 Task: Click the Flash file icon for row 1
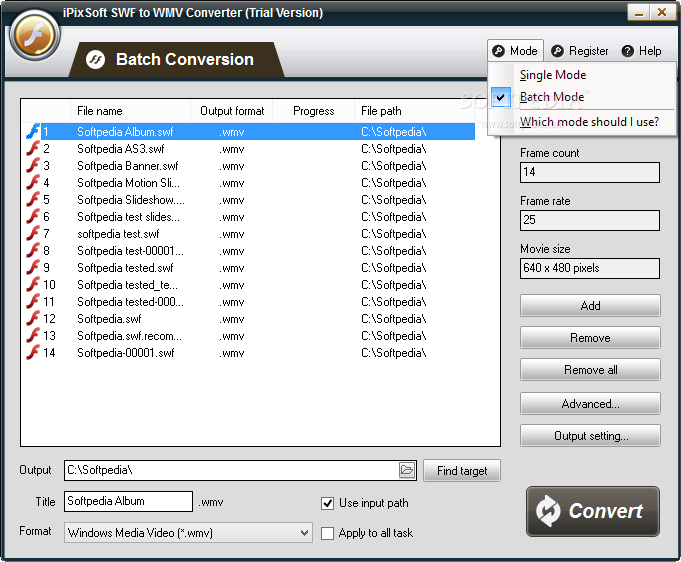[33, 131]
